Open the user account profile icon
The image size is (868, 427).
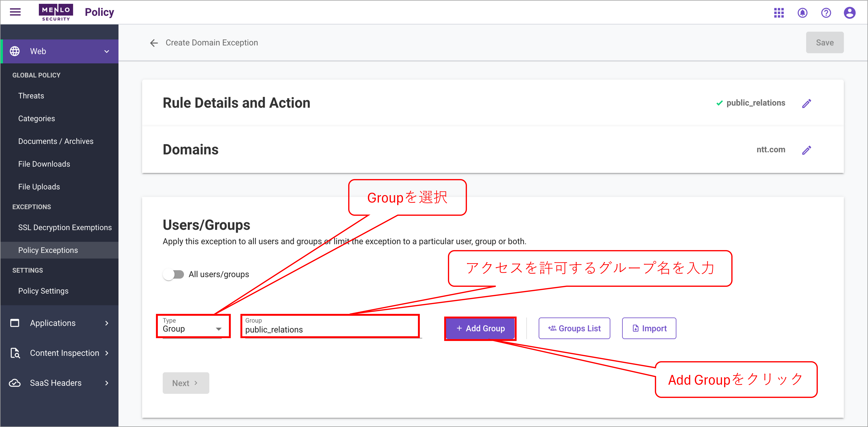point(850,13)
